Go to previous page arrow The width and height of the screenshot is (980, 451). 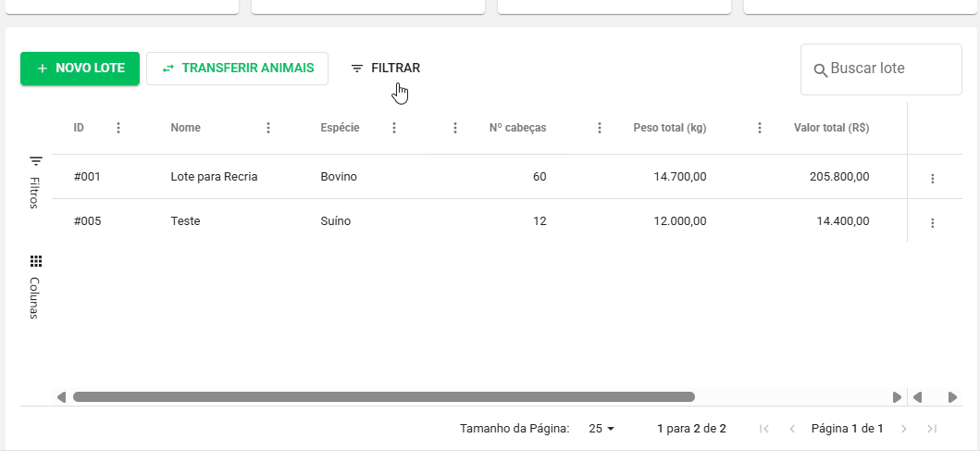(792, 429)
